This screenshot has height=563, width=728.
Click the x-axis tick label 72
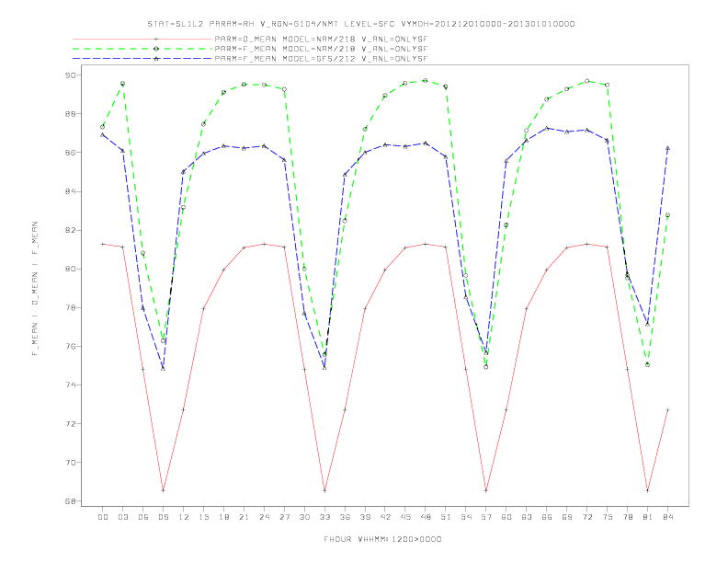[586, 517]
